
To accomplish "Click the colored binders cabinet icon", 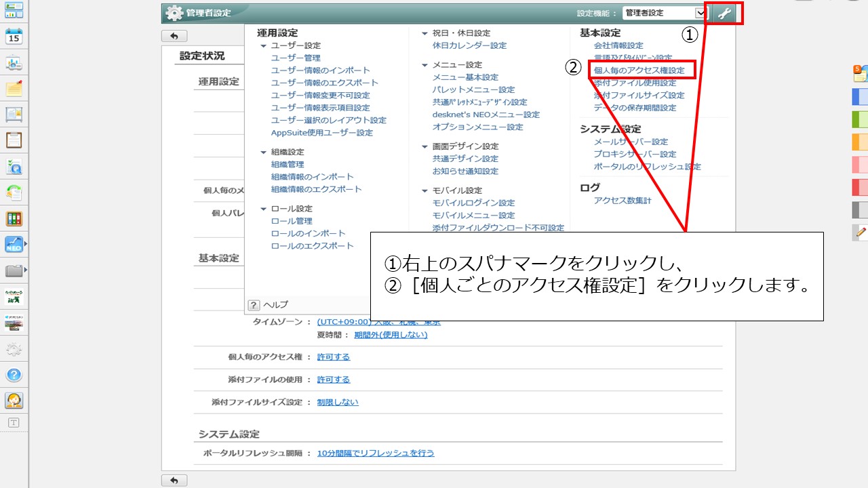I will point(14,218).
